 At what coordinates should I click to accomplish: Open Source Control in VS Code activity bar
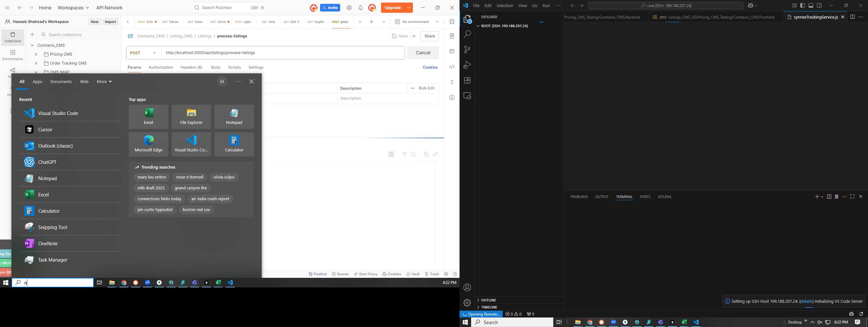pos(467,49)
